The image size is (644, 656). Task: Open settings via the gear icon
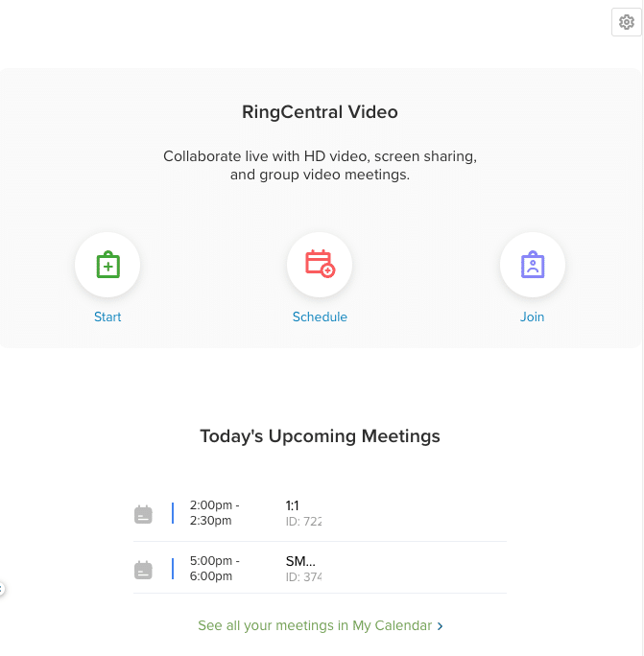[x=627, y=22]
